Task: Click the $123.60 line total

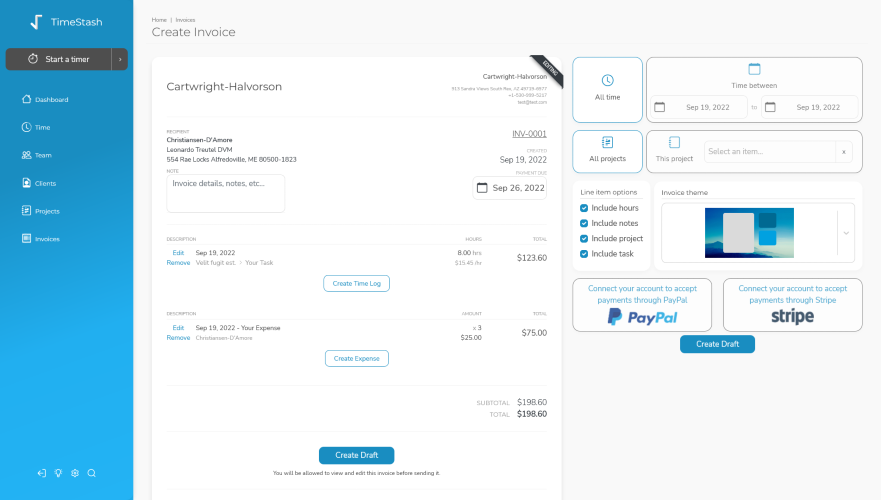Action: point(532,258)
